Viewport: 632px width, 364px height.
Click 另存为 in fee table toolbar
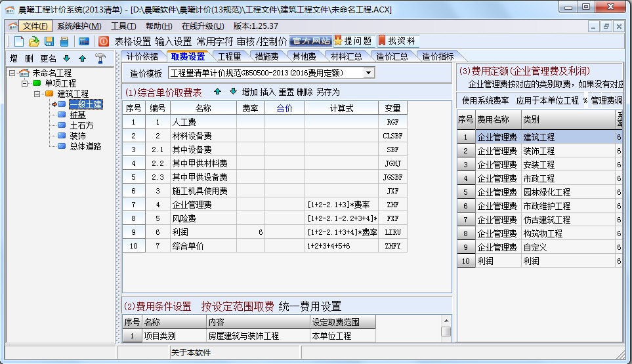(328, 92)
